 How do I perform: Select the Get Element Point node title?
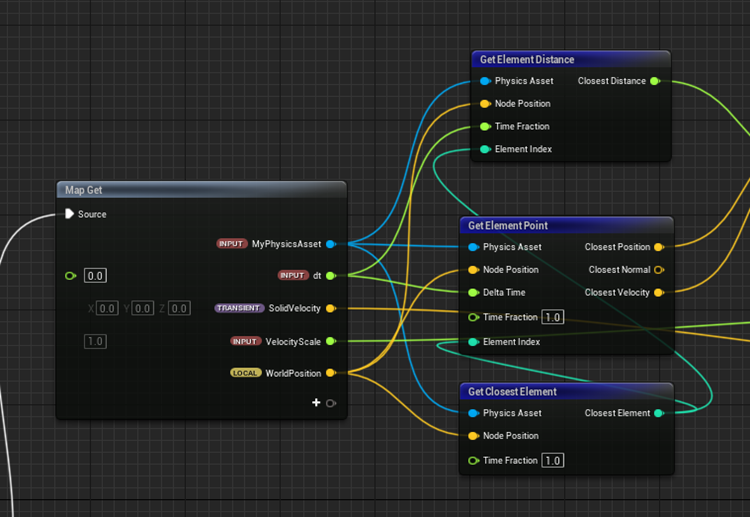tap(508, 225)
